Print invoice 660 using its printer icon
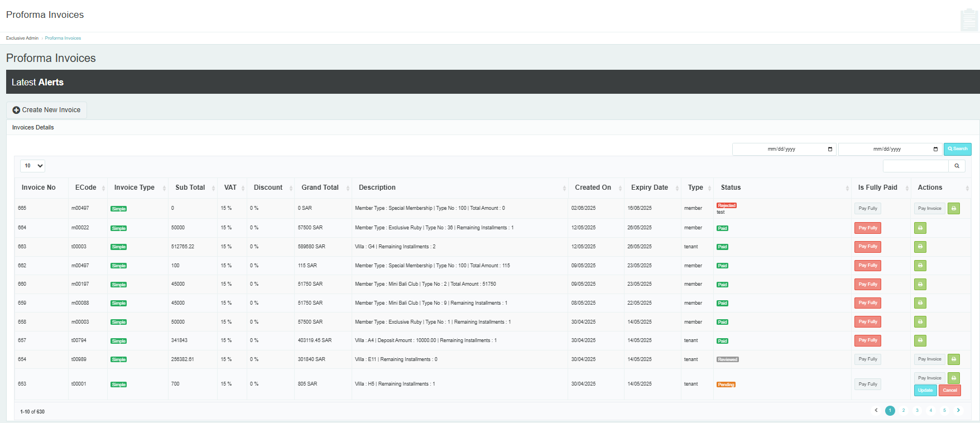 pos(920,285)
